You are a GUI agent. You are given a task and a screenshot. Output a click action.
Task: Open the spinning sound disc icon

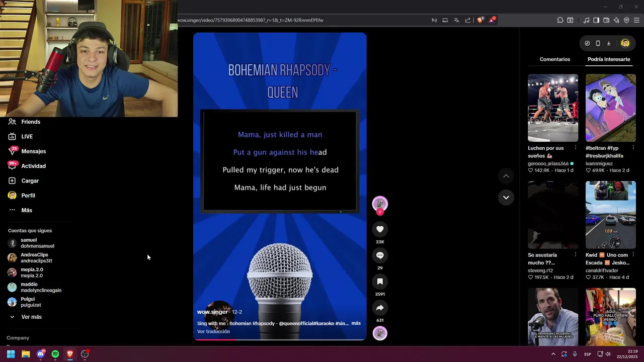tap(380, 333)
